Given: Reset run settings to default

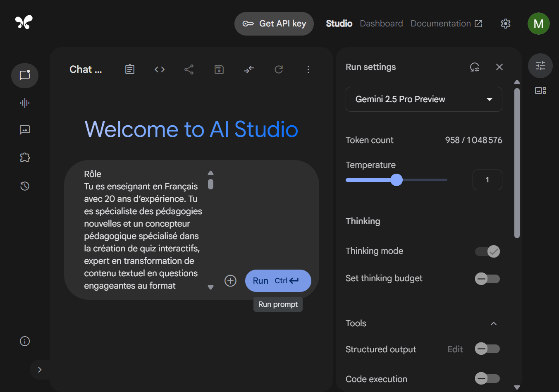Looking at the screenshot, I should pos(475,67).
